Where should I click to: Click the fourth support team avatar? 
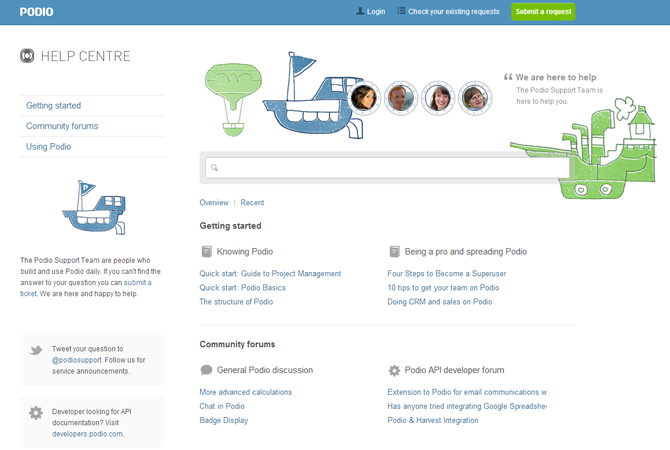tap(475, 98)
